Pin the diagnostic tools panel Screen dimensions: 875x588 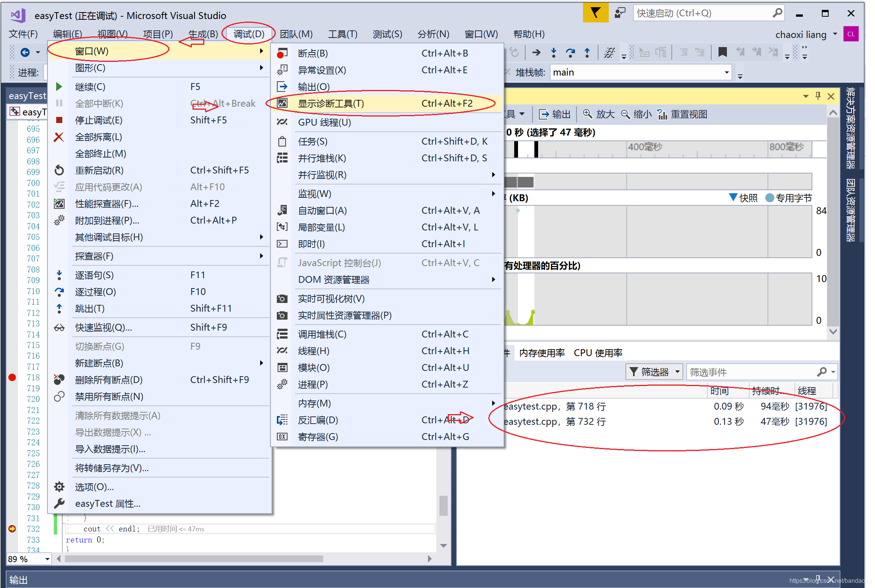point(818,96)
